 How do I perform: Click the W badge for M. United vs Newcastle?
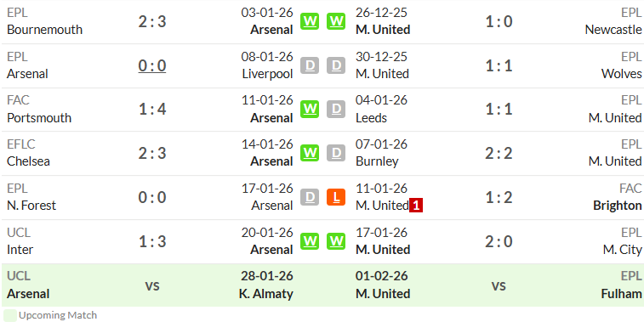336,21
